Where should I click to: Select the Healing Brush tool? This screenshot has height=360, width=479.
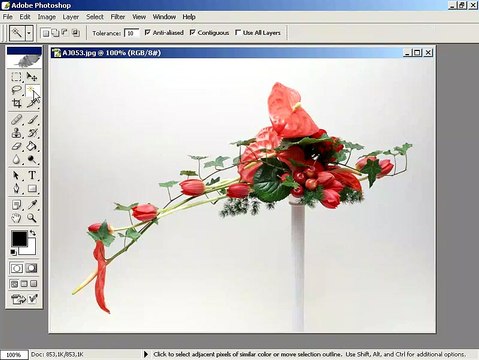16,120
